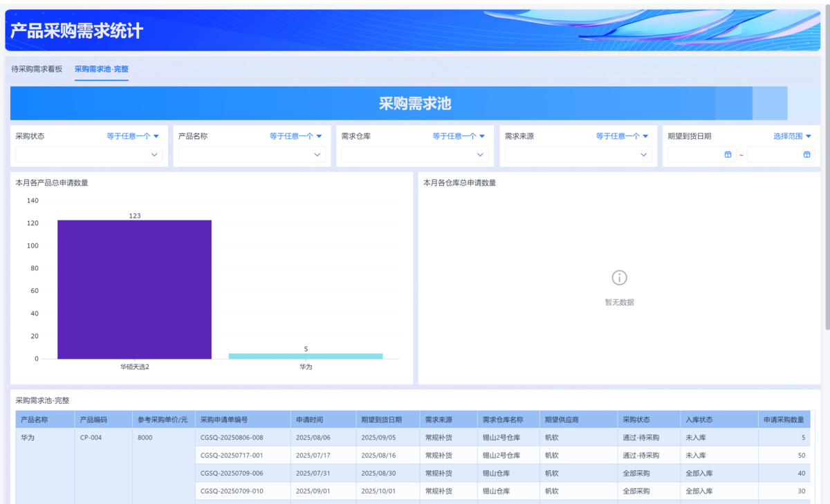The image size is (830, 504).
Task: Expand the 需求来源 value combo box
Action: pos(578,155)
